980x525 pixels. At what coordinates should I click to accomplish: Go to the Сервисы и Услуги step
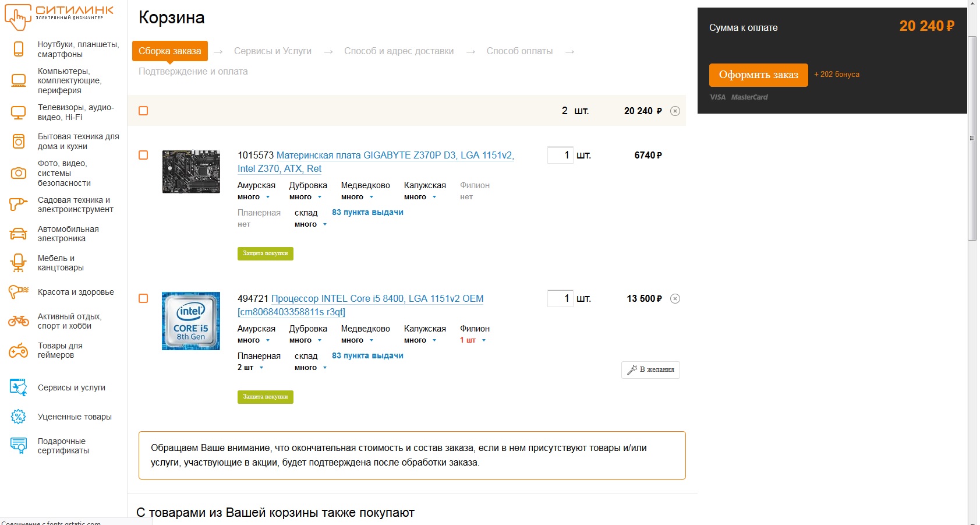[273, 51]
